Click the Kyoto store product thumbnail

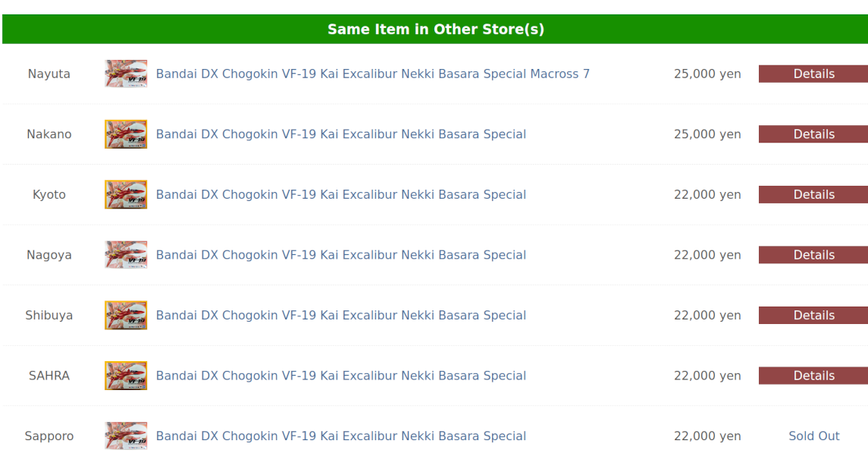click(x=126, y=195)
